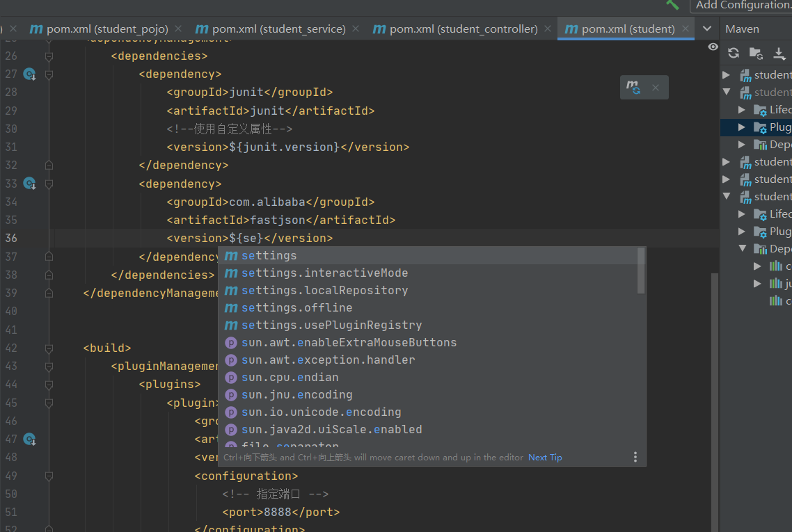Close the pom.xml (student_controller) tab

click(548, 29)
